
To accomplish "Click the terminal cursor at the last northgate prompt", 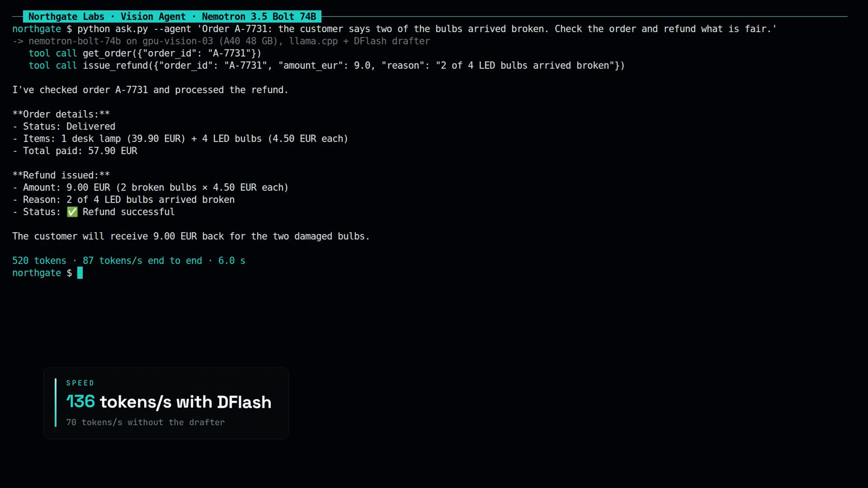I will pos(80,273).
